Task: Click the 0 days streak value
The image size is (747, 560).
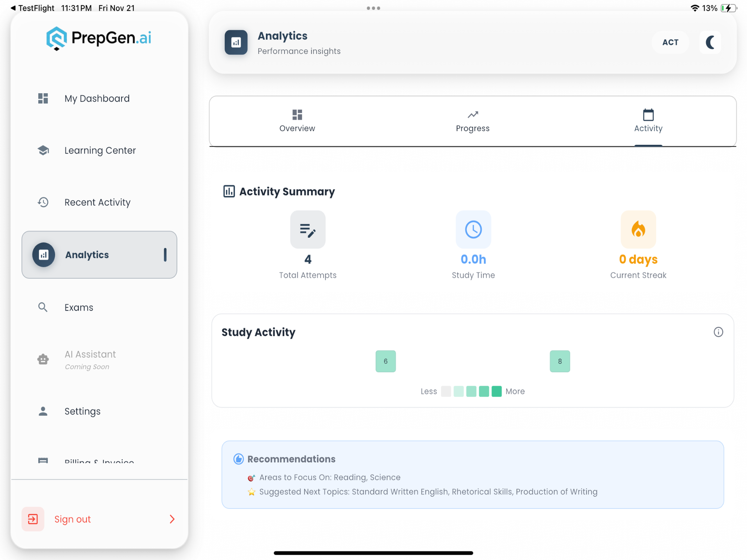Action: coord(638,259)
